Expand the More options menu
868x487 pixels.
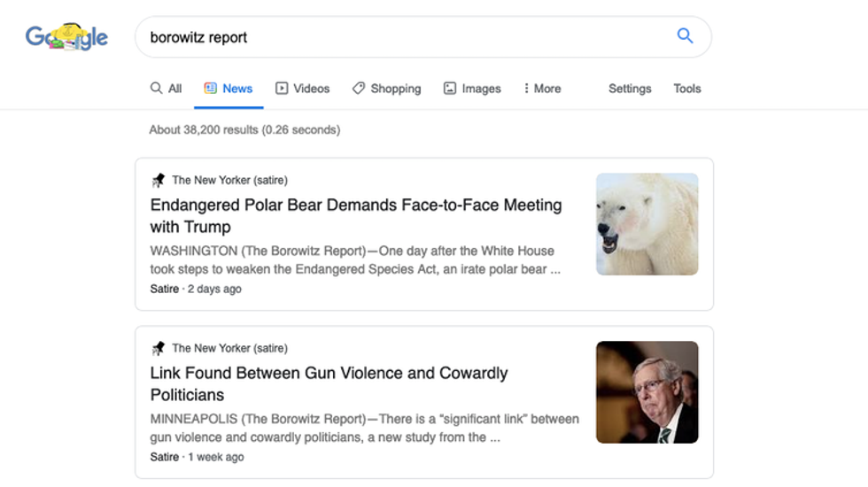[541, 89]
